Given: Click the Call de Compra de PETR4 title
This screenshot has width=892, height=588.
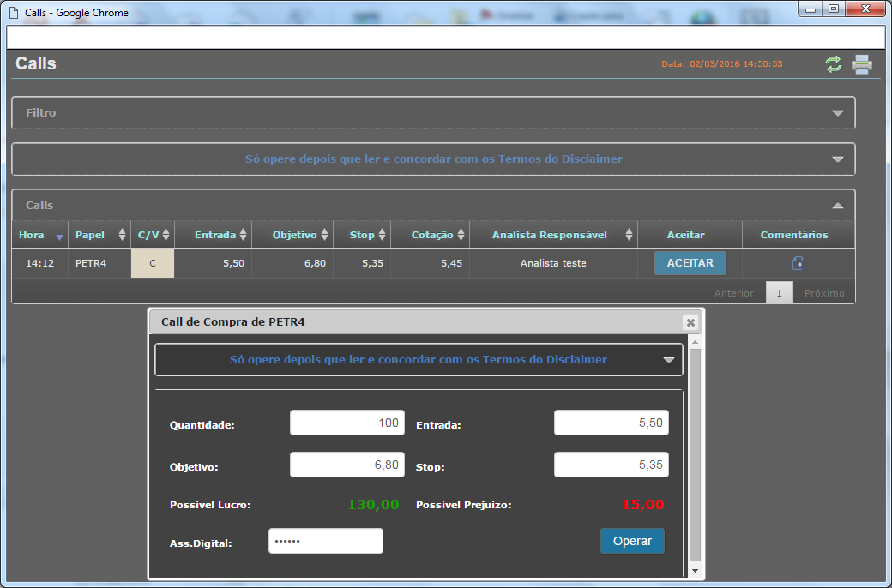Looking at the screenshot, I should point(232,322).
